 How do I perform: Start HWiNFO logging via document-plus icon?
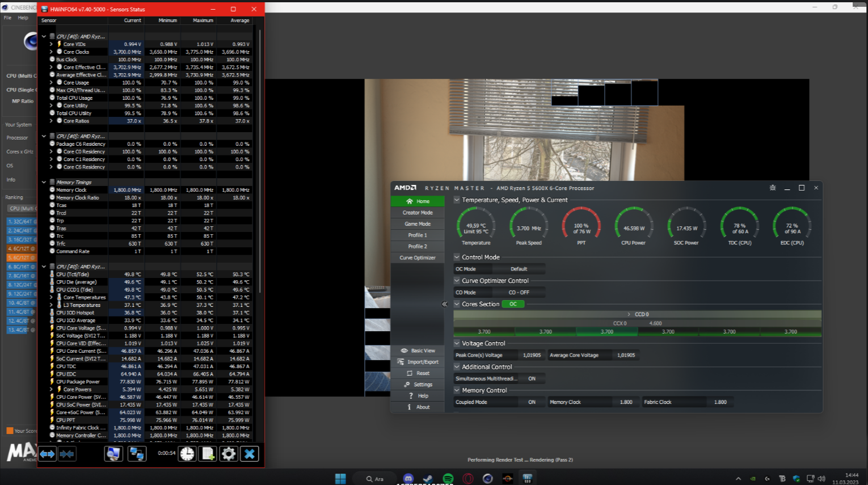[x=208, y=453]
